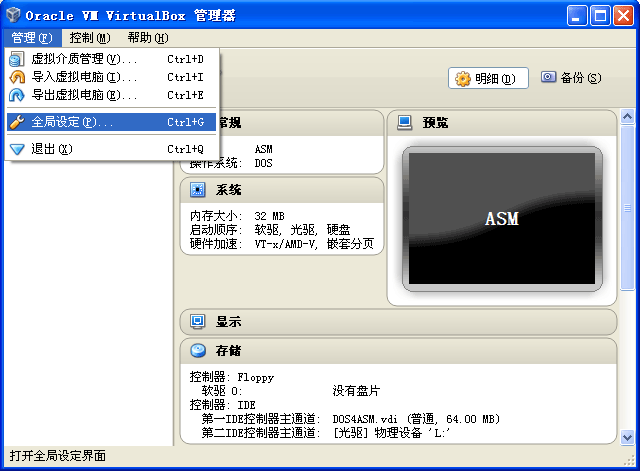Click the VirtualBox cube title bar icon
Screen dimensions: 640x471
13,15
